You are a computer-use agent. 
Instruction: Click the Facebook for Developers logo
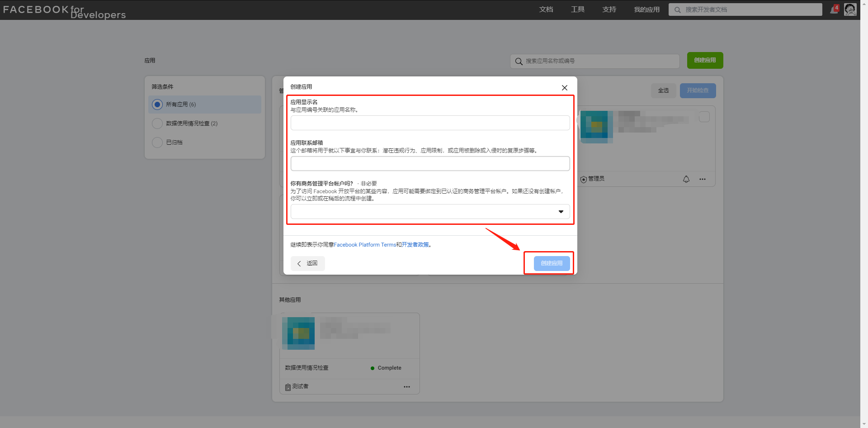[x=64, y=11]
